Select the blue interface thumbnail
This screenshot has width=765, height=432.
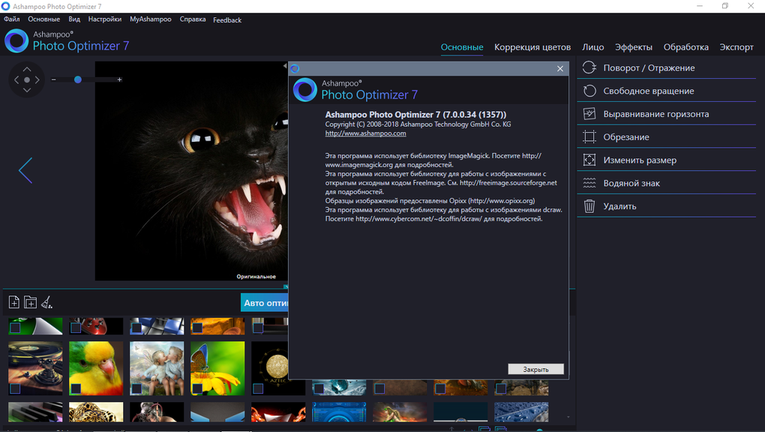339,412
